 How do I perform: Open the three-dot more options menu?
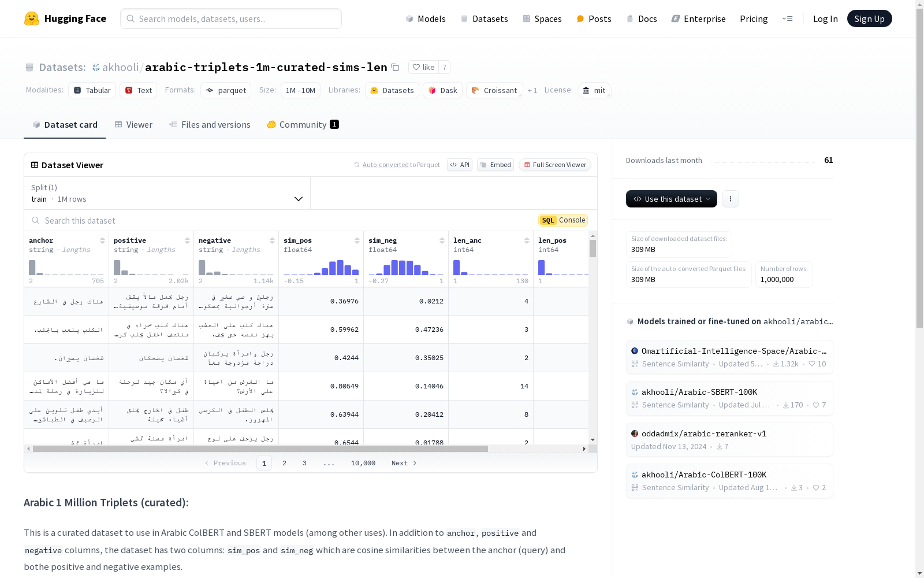click(x=731, y=199)
